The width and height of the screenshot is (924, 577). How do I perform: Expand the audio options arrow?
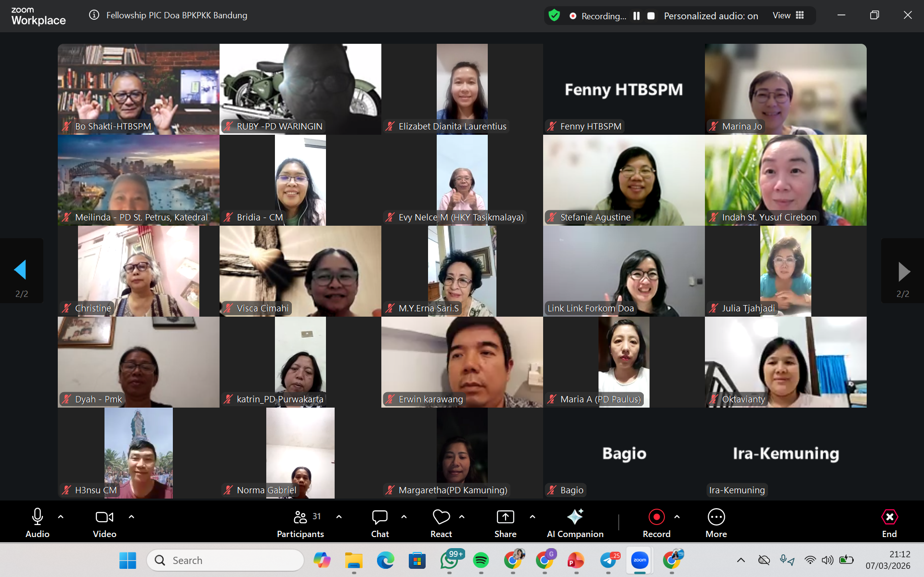pos(61,517)
